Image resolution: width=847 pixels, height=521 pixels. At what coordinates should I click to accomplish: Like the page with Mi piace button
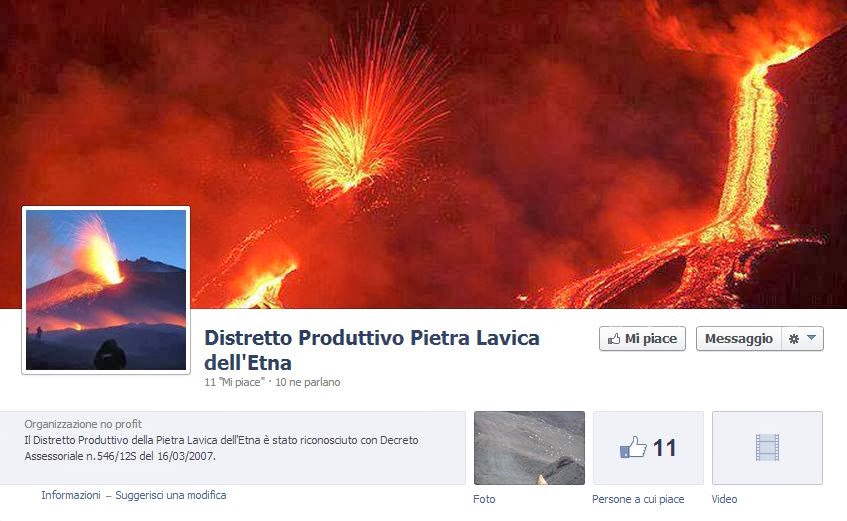point(642,339)
